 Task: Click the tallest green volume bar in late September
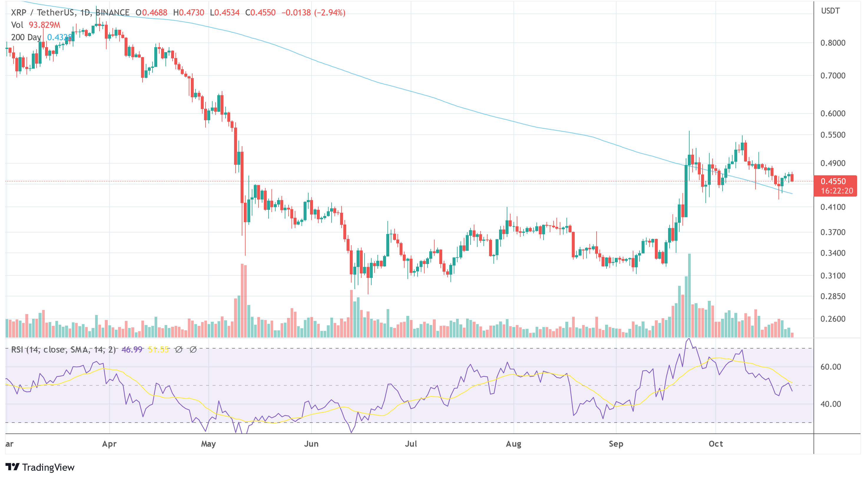coord(689,296)
